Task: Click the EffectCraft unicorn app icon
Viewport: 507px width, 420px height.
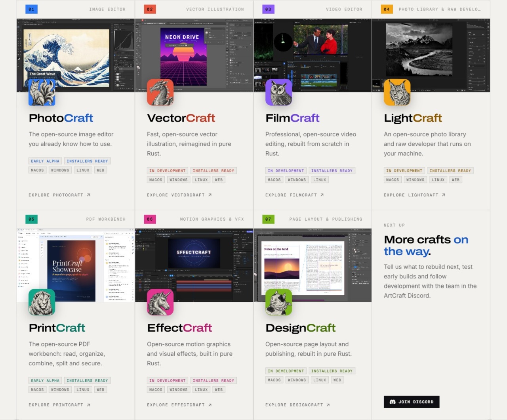Action: (160, 302)
